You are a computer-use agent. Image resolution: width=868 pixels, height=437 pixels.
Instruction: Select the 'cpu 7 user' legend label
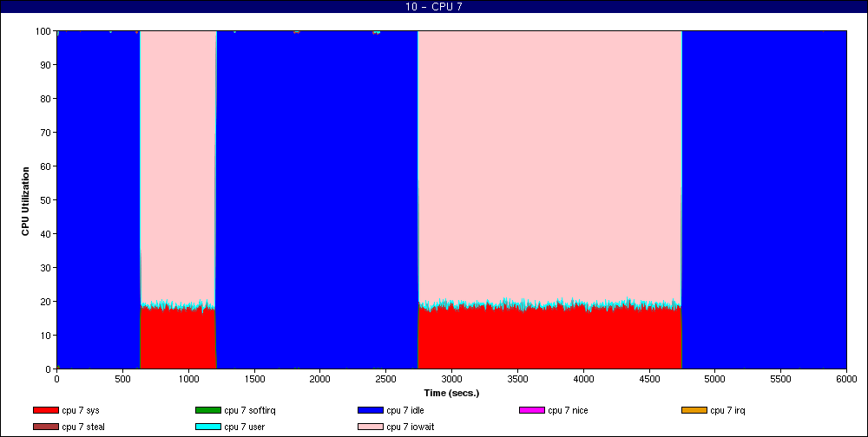click(244, 427)
